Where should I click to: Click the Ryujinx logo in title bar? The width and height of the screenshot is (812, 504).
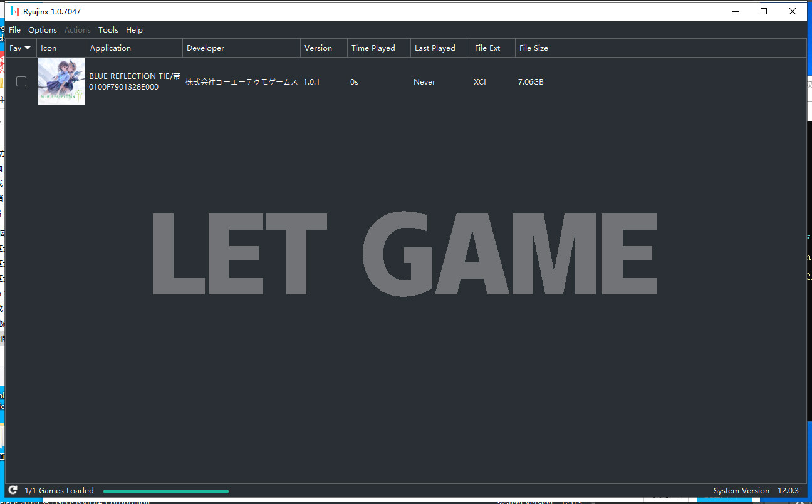coord(15,11)
